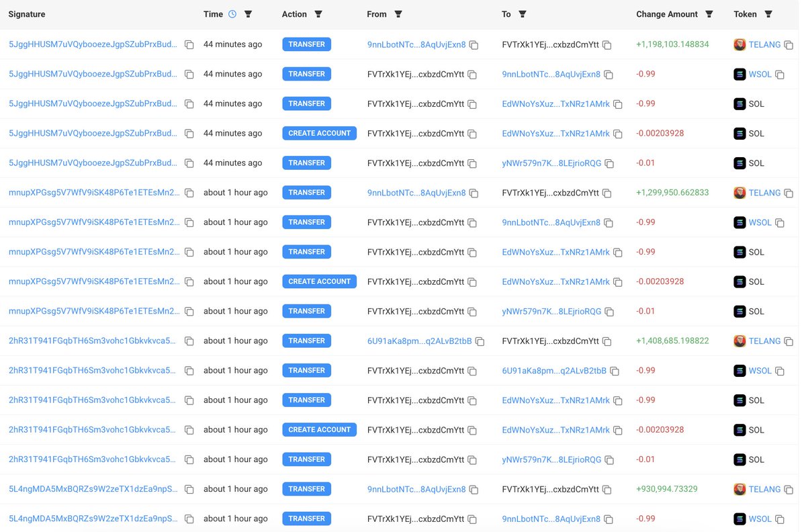Open the To column filter
Viewport: 806px width, 532px height.
[x=523, y=14]
